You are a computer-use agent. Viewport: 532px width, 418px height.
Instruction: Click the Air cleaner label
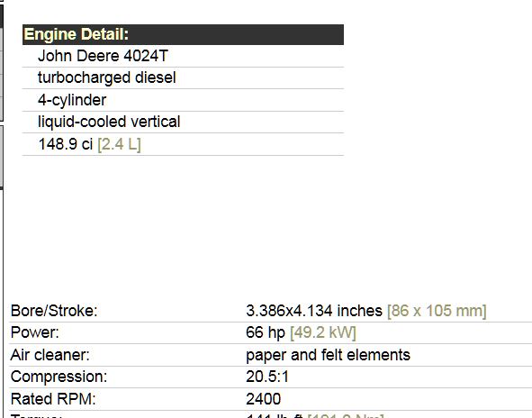pyautogui.click(x=50, y=355)
